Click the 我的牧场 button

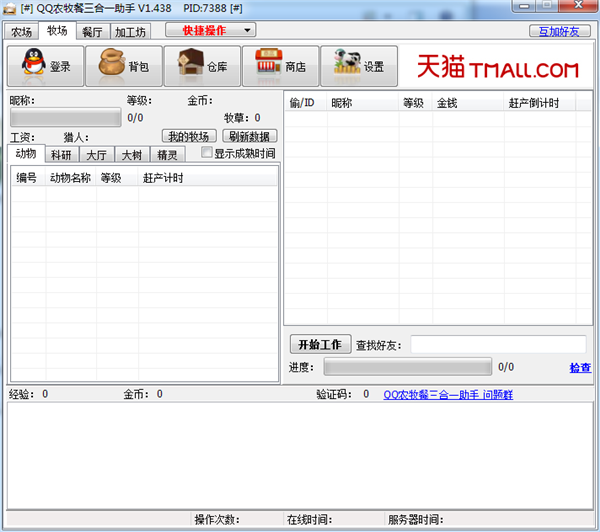(189, 136)
